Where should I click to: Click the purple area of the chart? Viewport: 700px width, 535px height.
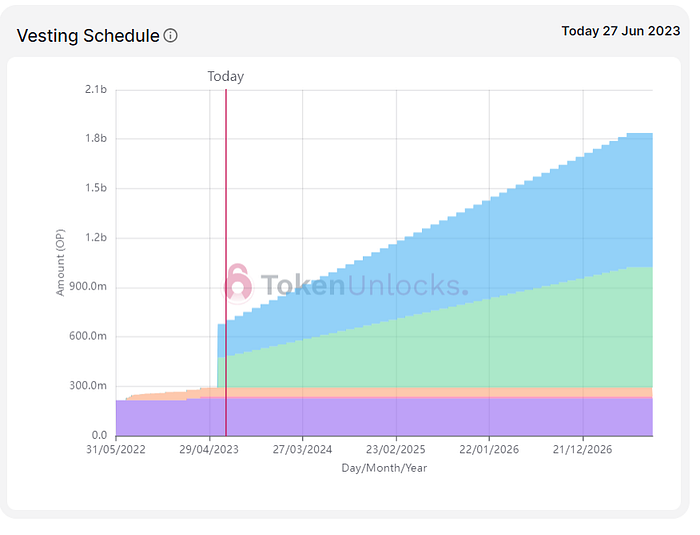(x=400, y=417)
